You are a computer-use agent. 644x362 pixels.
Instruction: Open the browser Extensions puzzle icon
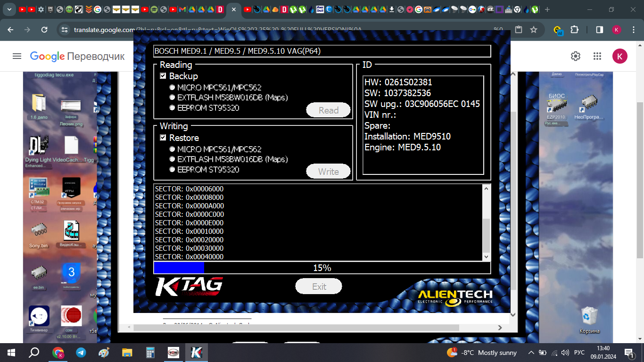[574, 30]
